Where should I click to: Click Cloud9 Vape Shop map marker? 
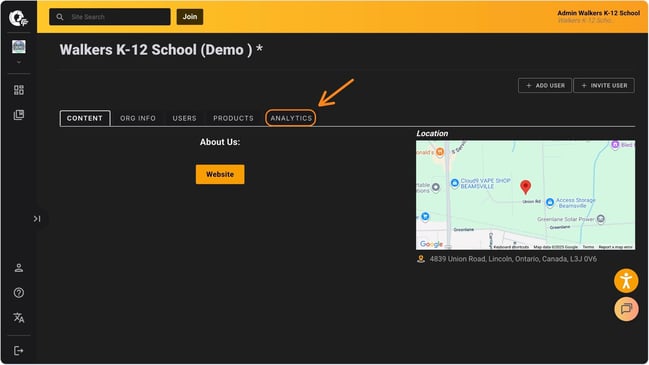pyautogui.click(x=454, y=182)
